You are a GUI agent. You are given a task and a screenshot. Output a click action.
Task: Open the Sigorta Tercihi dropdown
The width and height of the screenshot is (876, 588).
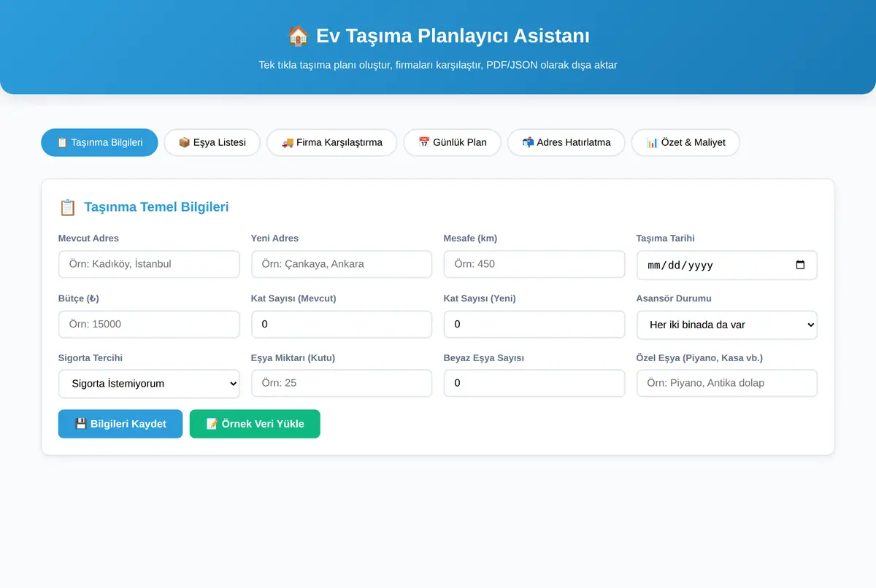(149, 384)
